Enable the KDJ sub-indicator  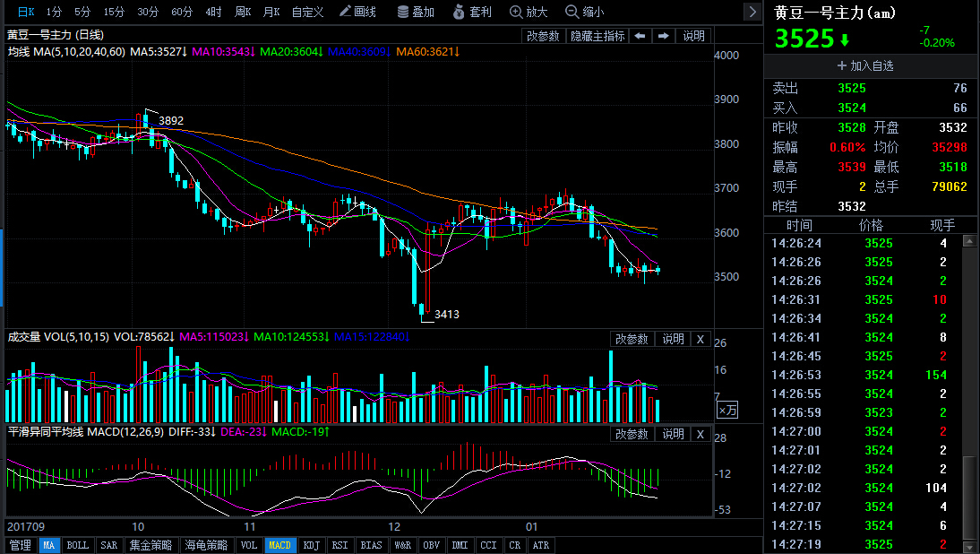point(311,545)
